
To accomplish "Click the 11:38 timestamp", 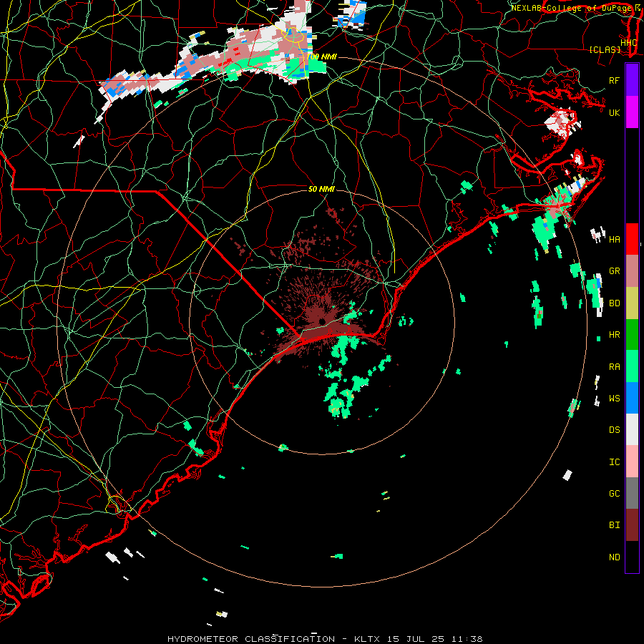I will tap(467, 639).
